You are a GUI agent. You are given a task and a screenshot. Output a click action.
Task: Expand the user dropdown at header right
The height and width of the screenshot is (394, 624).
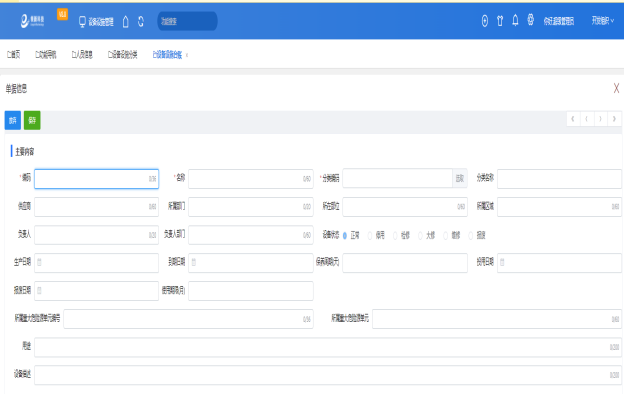click(603, 21)
